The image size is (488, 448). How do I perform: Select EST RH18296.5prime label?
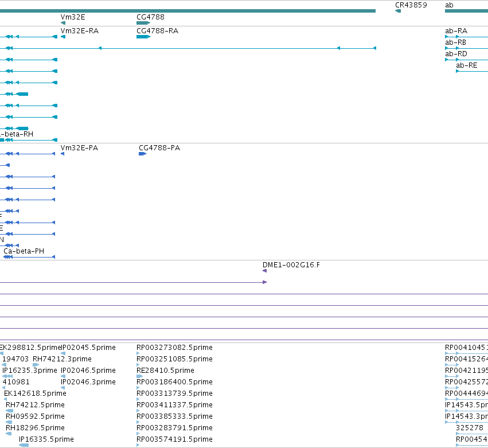click(35, 428)
